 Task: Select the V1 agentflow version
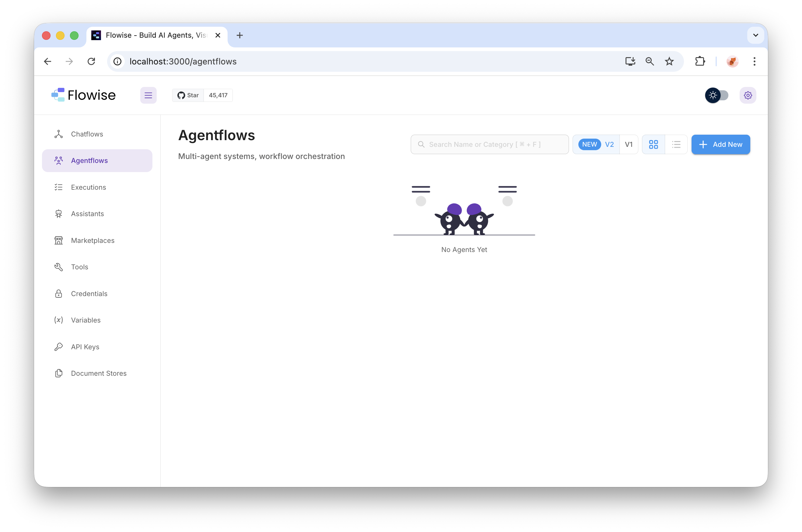pyautogui.click(x=628, y=144)
